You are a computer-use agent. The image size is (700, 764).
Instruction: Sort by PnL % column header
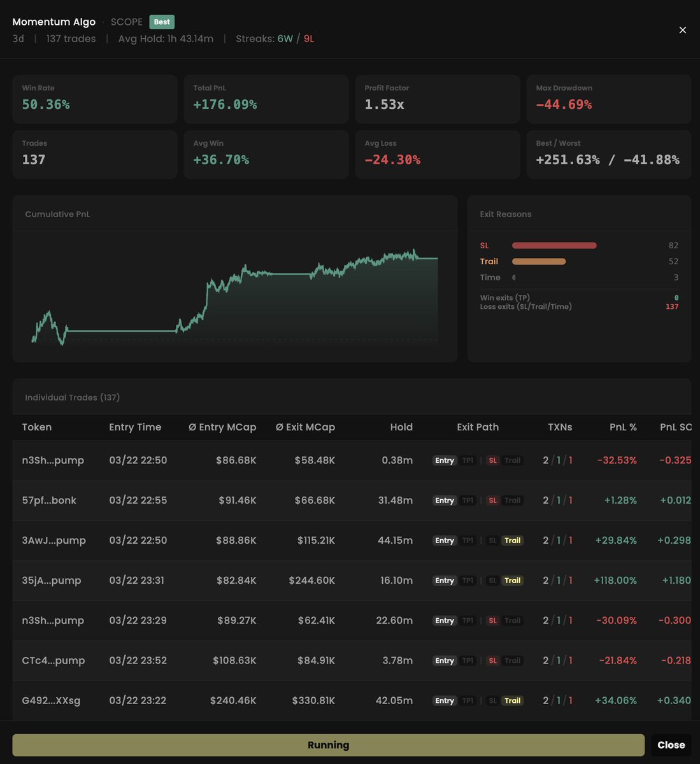click(x=623, y=427)
